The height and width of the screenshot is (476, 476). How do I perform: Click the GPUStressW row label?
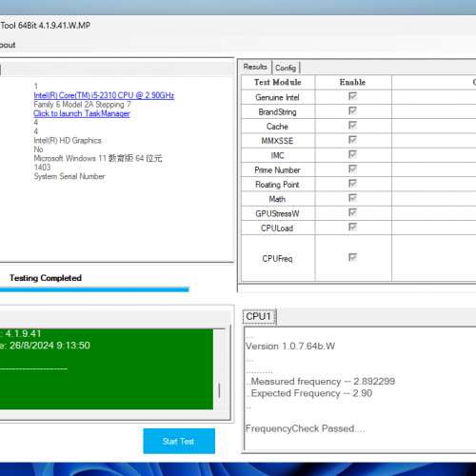point(277,214)
